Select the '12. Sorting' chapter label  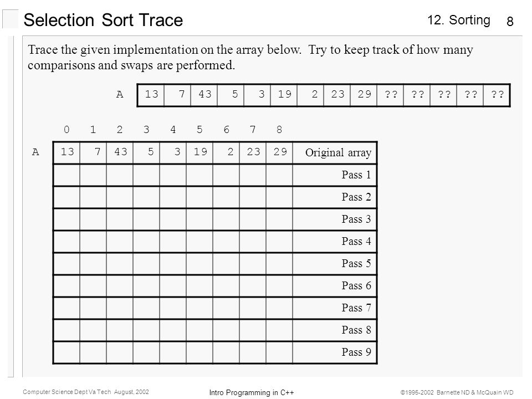458,20
